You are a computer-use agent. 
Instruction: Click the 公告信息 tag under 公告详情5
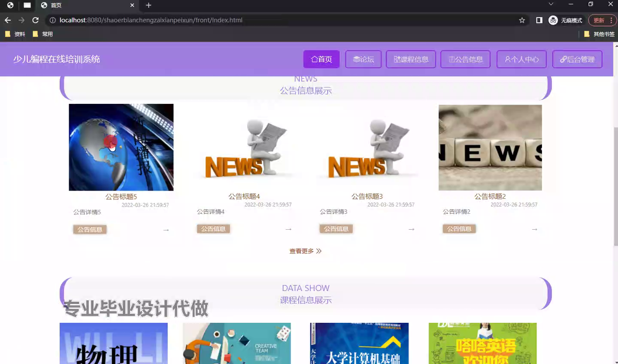pyautogui.click(x=90, y=230)
